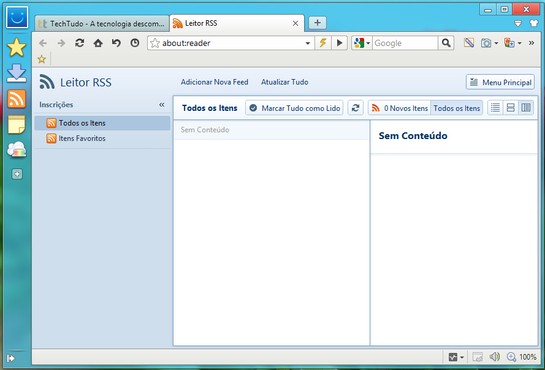
Task: Select Itens Favoritos subscription
Action: point(103,138)
